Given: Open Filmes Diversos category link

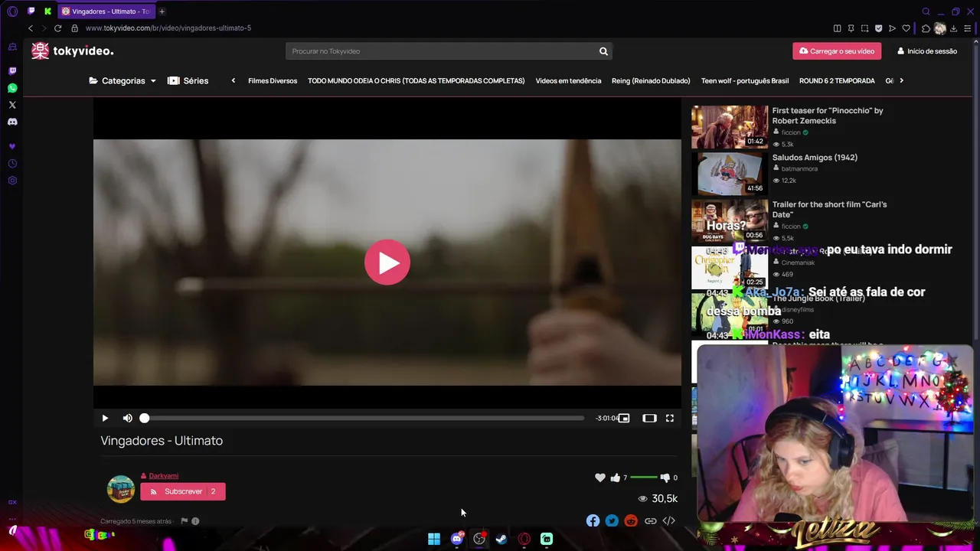Looking at the screenshot, I should pyautogui.click(x=273, y=80).
